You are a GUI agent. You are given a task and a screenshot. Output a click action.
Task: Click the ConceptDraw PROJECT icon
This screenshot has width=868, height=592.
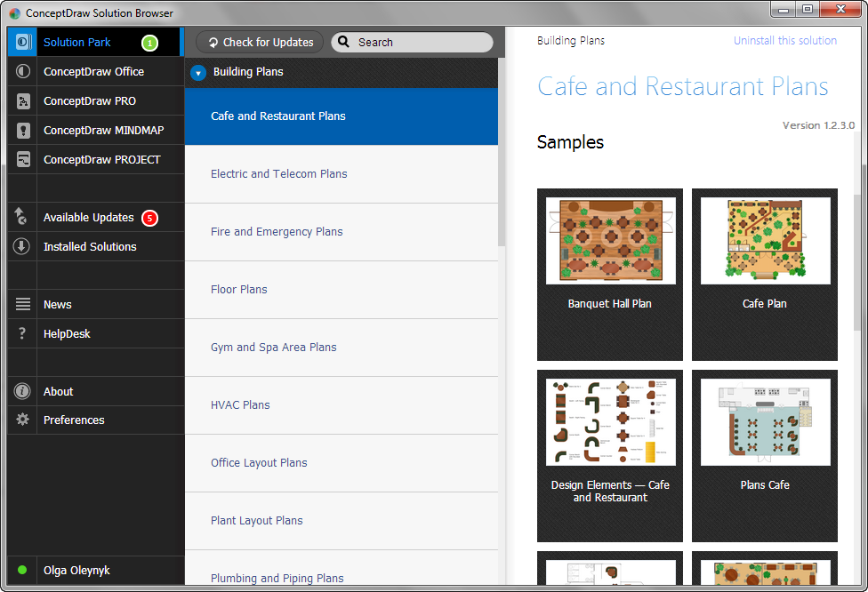point(23,159)
